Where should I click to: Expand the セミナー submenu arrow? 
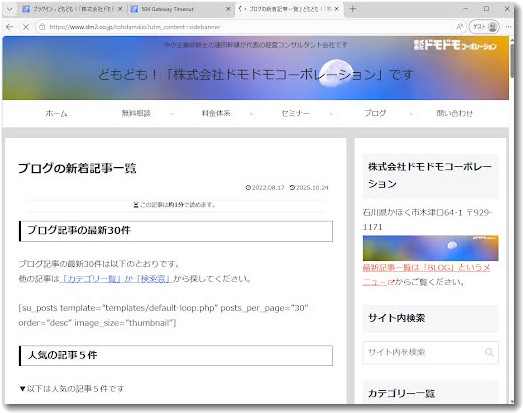pyautogui.click(x=331, y=114)
